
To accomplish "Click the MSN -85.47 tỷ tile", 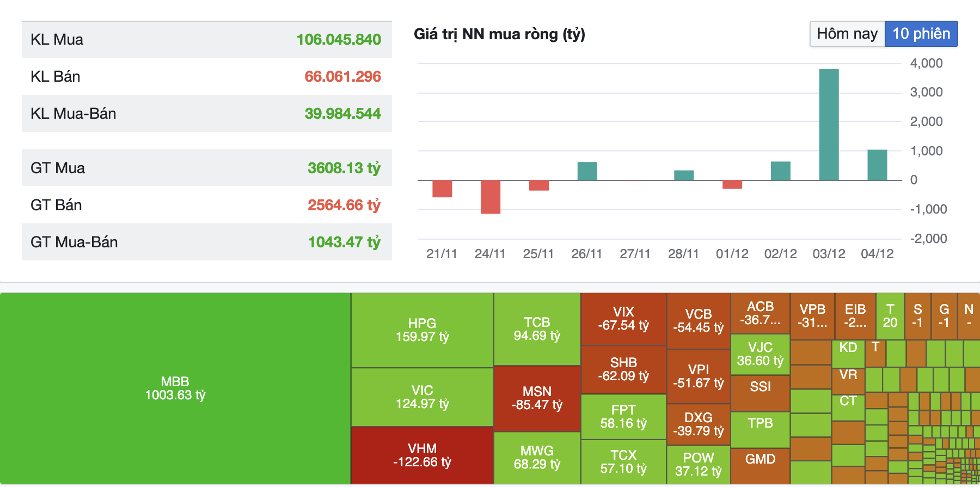I will tap(537, 398).
